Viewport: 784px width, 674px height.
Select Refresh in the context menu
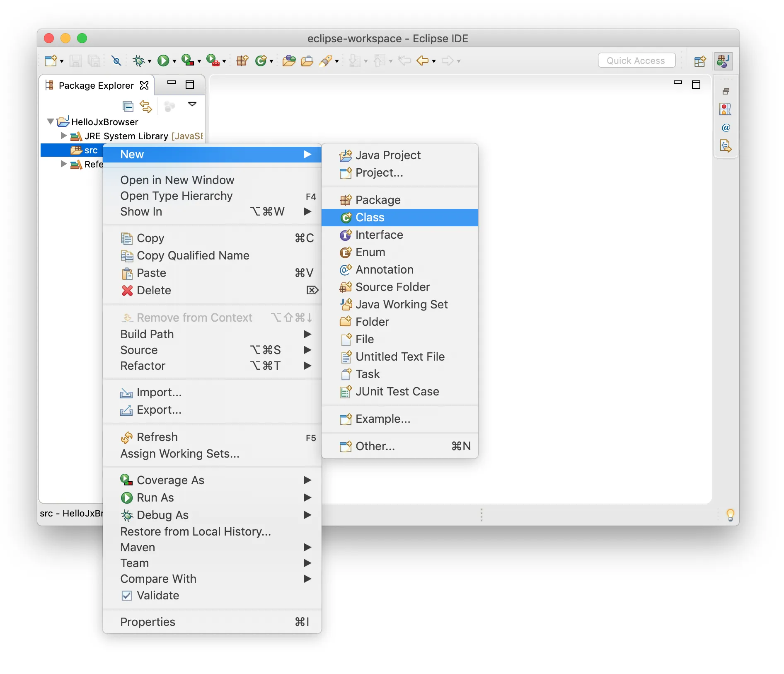[x=212, y=437]
